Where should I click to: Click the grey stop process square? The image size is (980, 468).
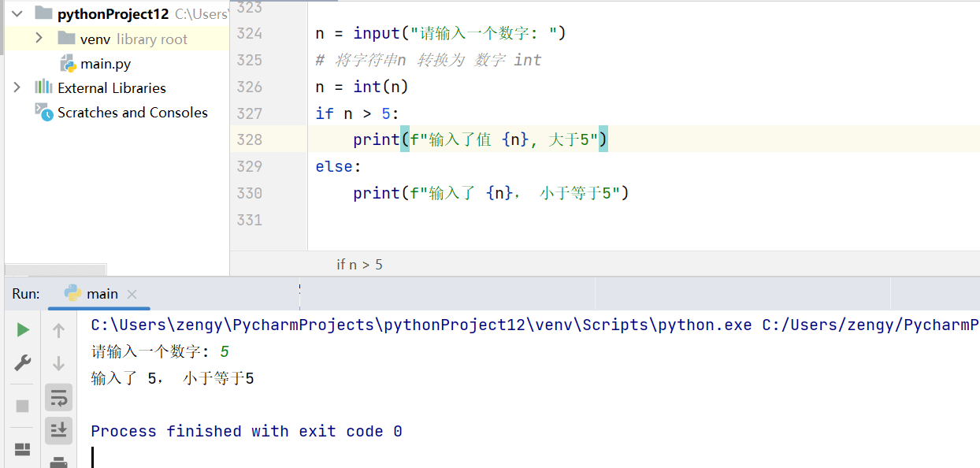[x=23, y=406]
